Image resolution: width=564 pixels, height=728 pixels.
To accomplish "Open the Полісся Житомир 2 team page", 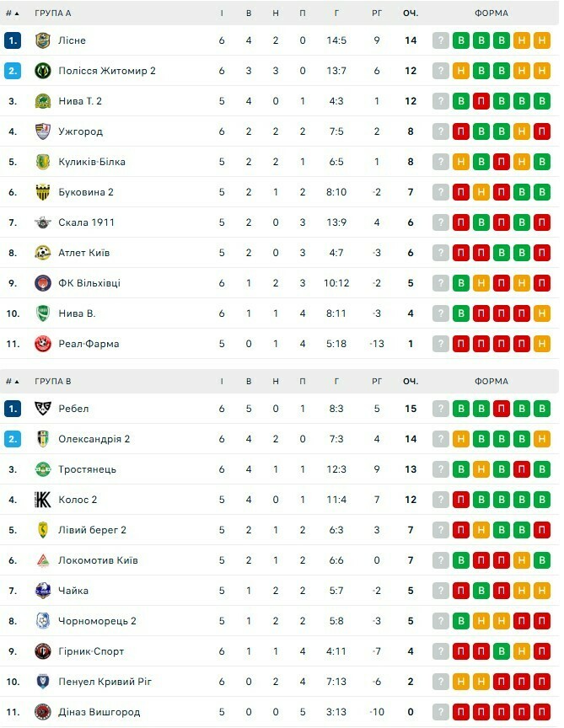I will (107, 71).
